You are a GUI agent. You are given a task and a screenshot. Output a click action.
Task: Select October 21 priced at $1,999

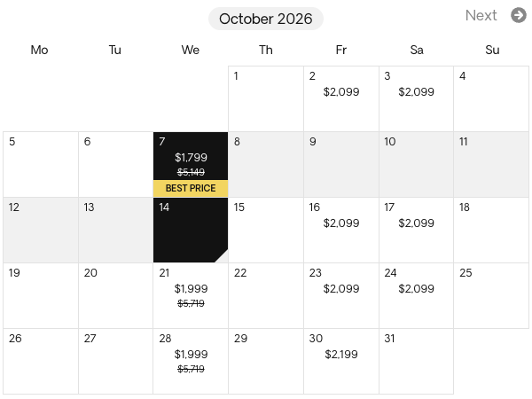191,295
